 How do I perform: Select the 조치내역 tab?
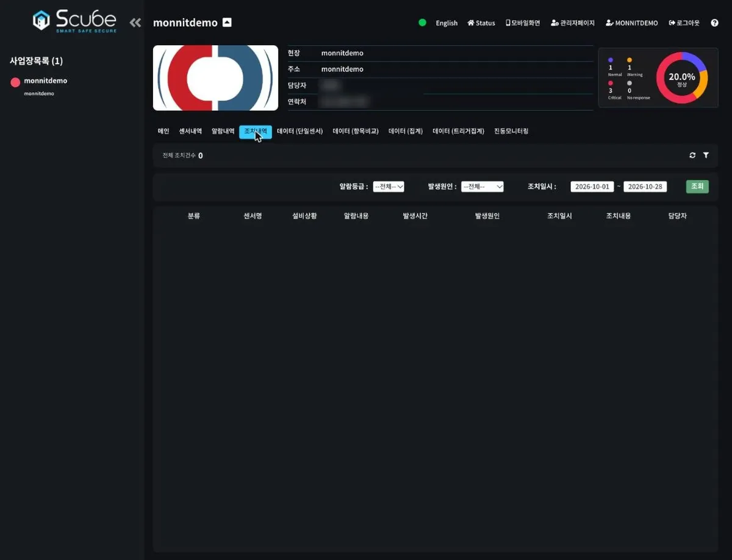256,131
